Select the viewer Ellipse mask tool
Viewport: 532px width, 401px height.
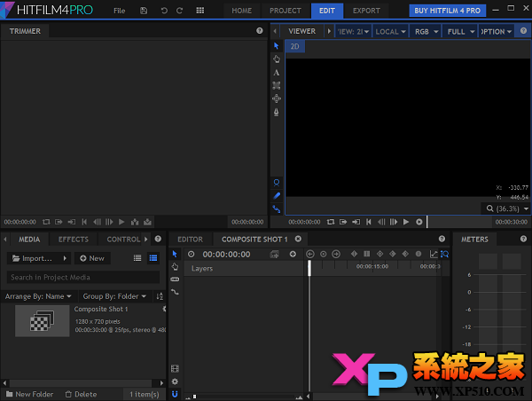(x=277, y=183)
